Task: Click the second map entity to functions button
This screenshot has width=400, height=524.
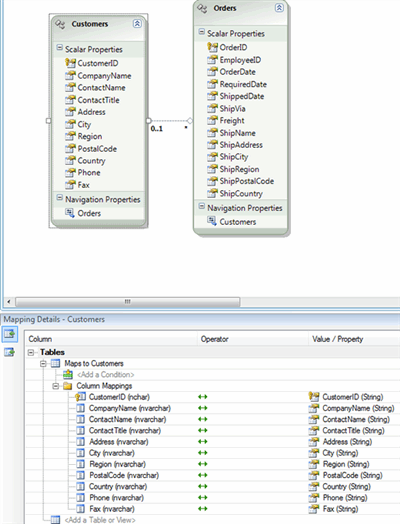Action: point(9,352)
